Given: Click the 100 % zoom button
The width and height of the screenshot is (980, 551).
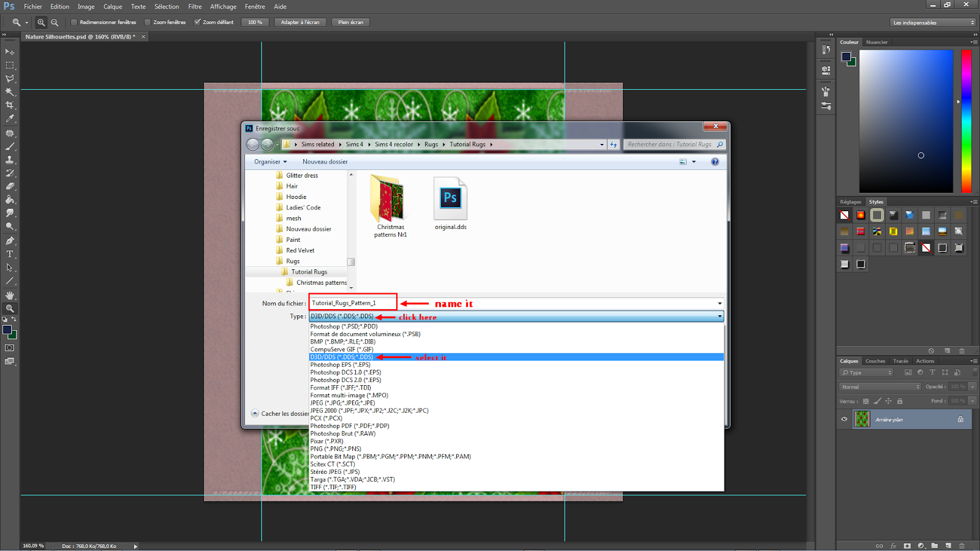Looking at the screenshot, I should 255,23.
